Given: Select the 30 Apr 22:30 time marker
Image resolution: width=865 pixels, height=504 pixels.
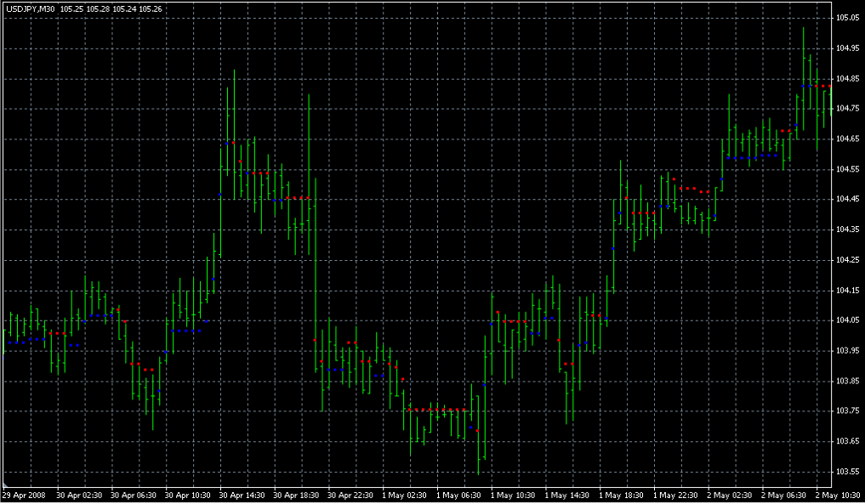Looking at the screenshot, I should 350,495.
